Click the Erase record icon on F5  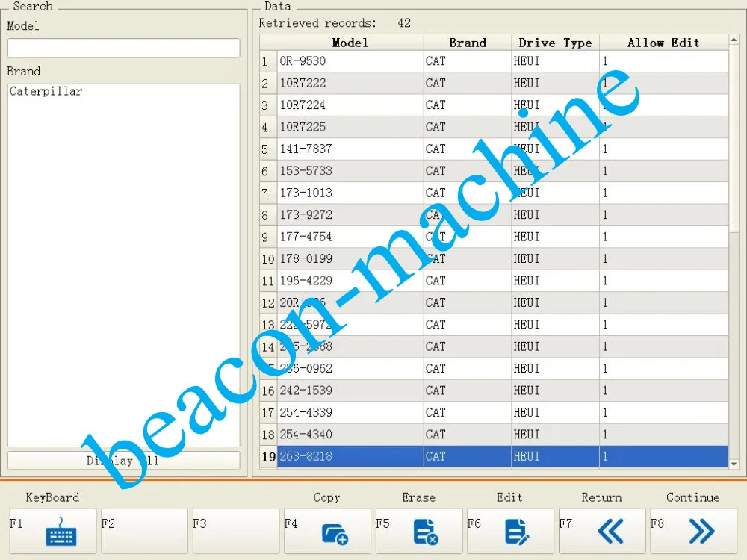point(426,532)
